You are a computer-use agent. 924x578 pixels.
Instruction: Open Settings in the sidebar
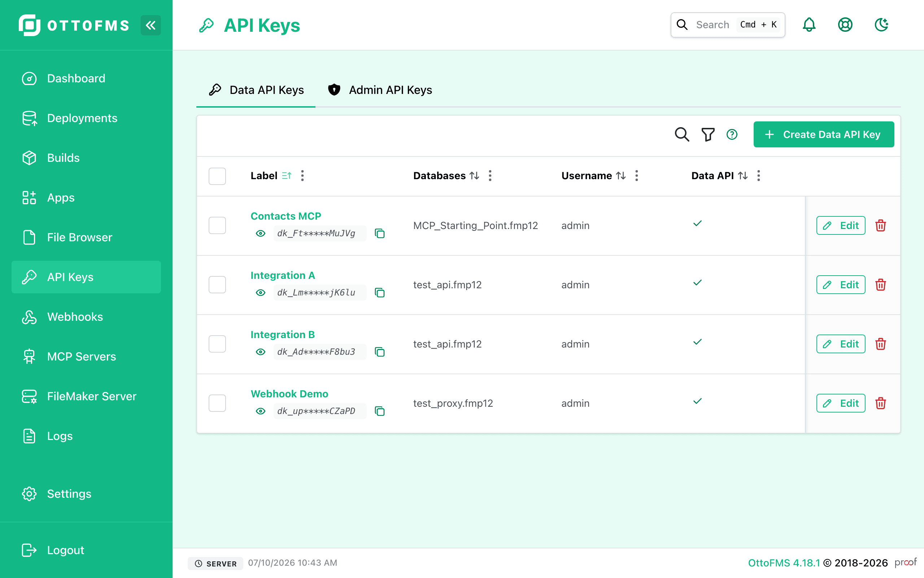[x=86, y=494]
